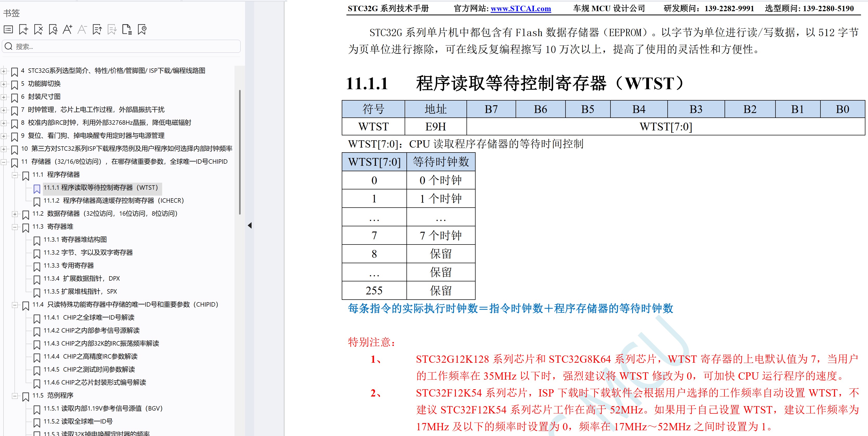Go to bookmark 11.4.6 CHIP之芯片封装形式编号解读
Viewport: 868px width, 436px height.
(x=95, y=382)
